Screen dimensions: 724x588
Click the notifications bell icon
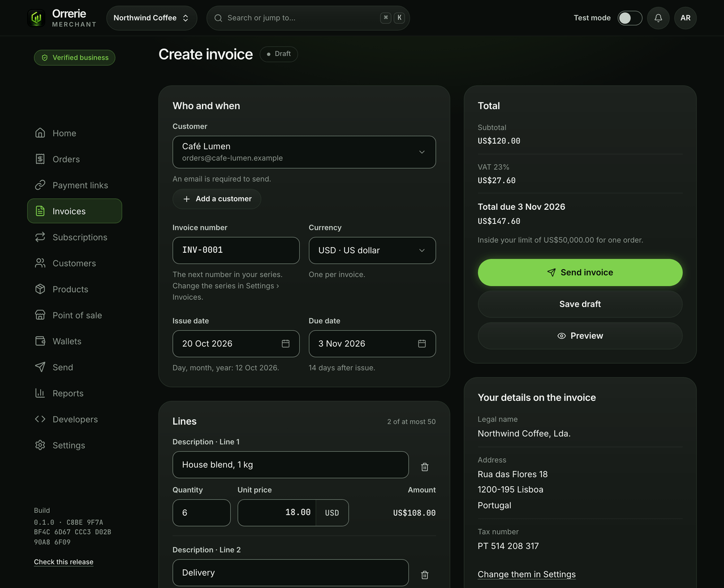click(658, 18)
